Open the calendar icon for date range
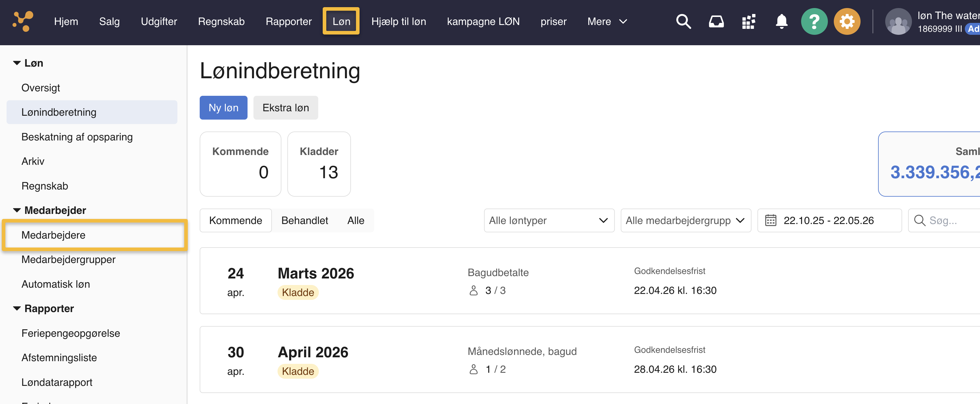 (771, 220)
